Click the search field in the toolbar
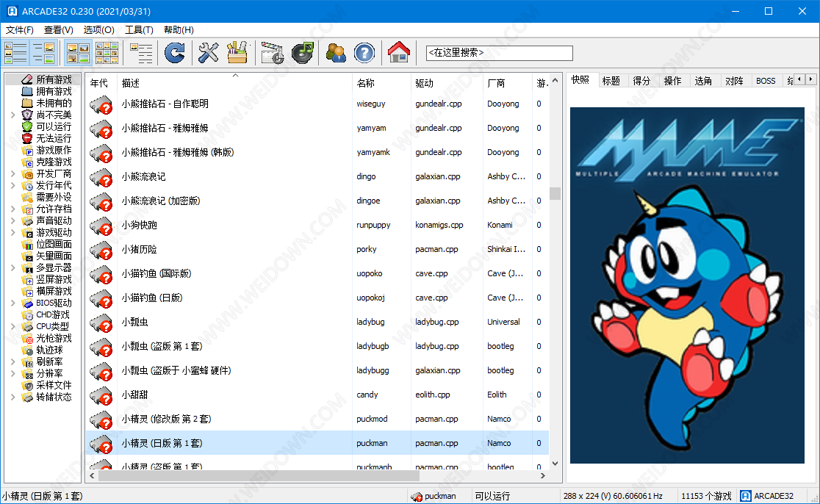The height and width of the screenshot is (504, 820). [x=500, y=53]
